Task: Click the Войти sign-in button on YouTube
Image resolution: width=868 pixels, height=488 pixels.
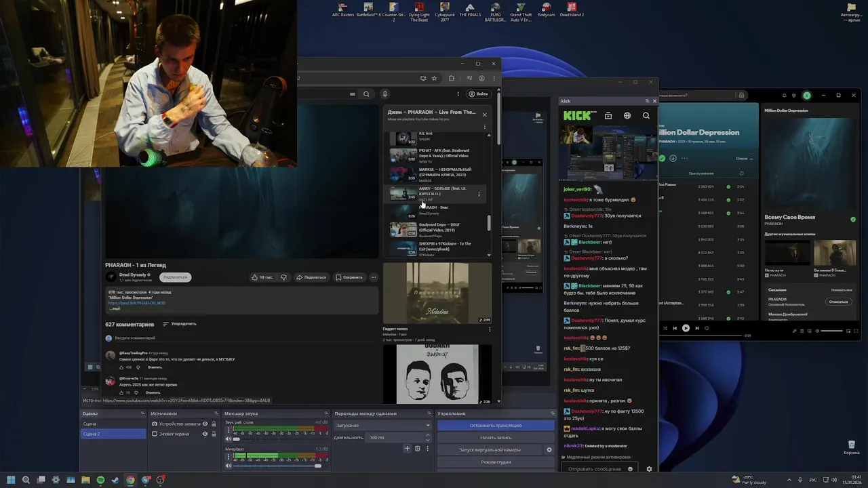Action: [478, 94]
